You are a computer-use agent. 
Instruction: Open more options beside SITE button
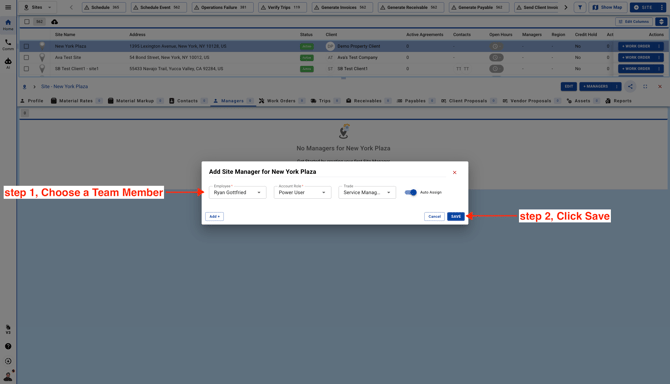[x=661, y=7]
